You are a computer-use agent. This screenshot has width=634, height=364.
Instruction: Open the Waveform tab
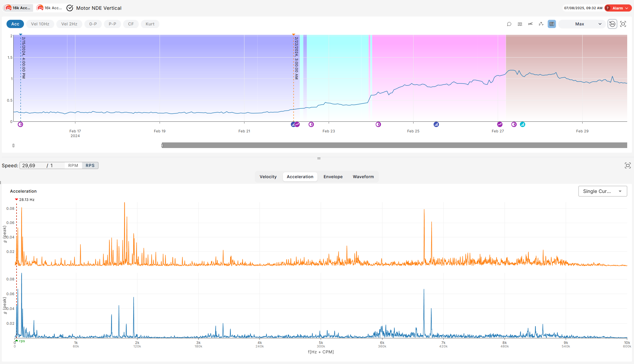coord(363,177)
